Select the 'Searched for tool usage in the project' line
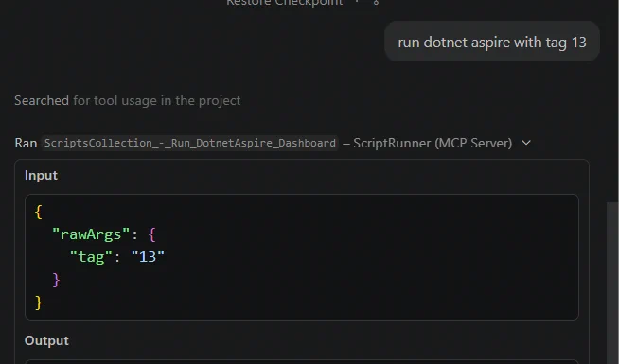Image resolution: width=619 pixels, height=364 pixels. (127, 100)
